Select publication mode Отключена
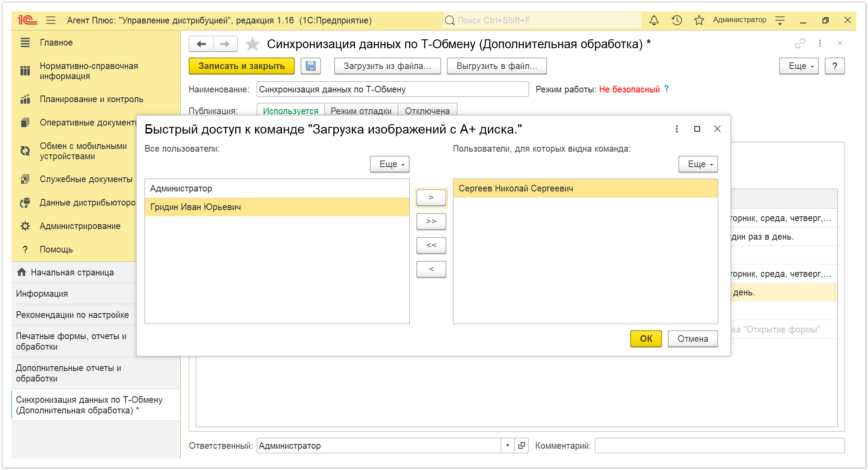Screen dimensions: 868x470 pos(427,110)
